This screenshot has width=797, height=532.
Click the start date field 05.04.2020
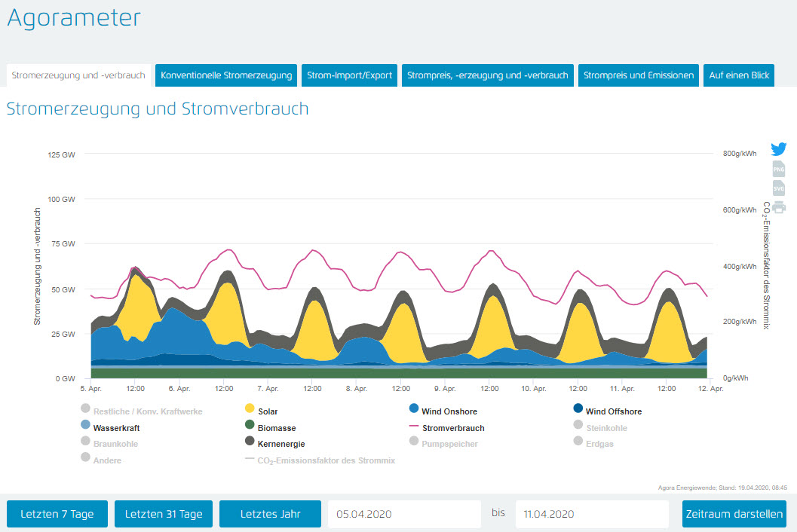[404, 514]
